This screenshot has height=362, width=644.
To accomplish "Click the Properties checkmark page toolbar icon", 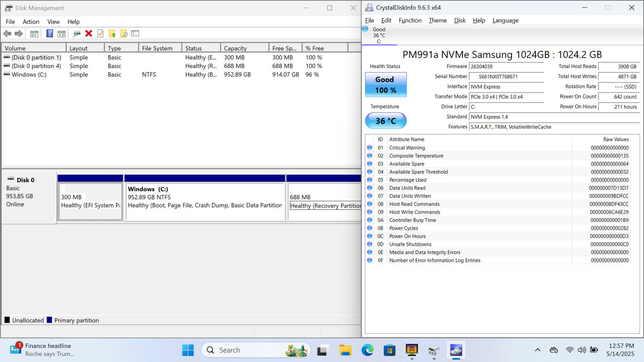I will [100, 34].
